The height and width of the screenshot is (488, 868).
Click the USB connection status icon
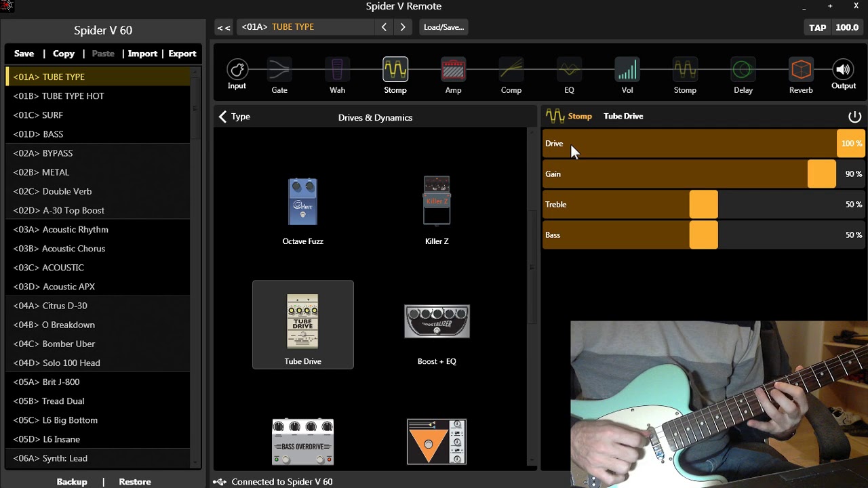coord(219,482)
